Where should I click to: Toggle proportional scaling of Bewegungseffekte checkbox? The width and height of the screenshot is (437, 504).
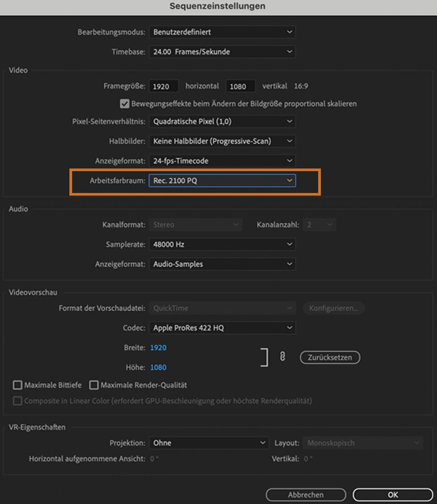(x=125, y=104)
